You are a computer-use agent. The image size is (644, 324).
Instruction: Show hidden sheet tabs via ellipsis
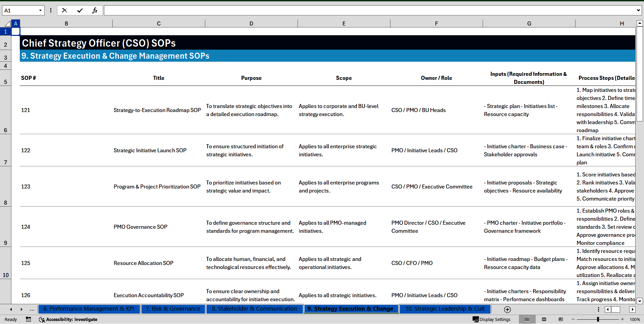click(x=32, y=309)
